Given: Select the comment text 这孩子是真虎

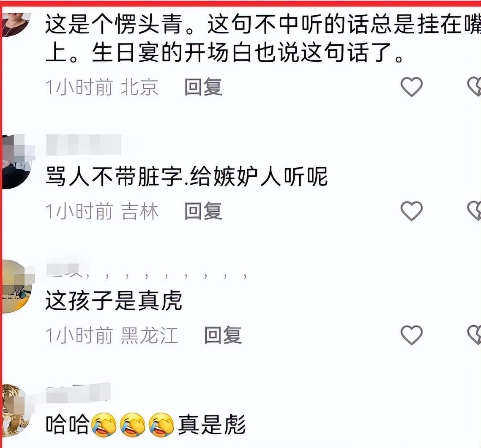Looking at the screenshot, I should pyautogui.click(x=114, y=300).
